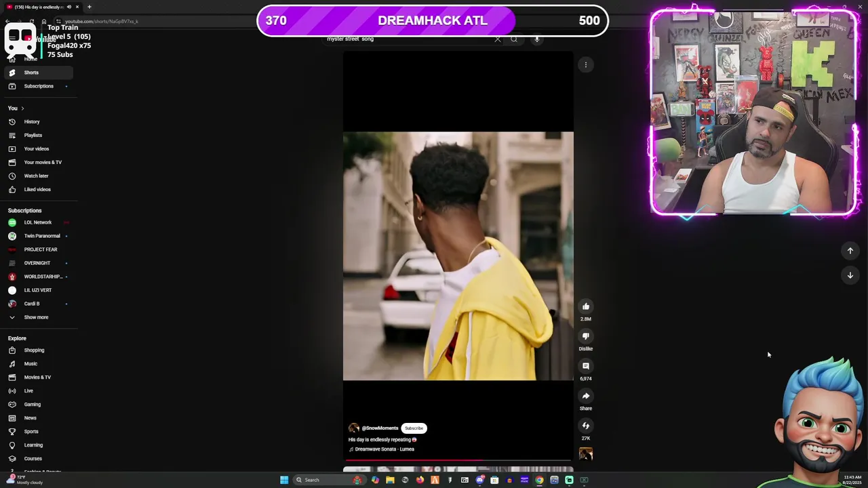Open Microsoft Store from the taskbar
Screen dimensions: 868x488
click(494, 480)
